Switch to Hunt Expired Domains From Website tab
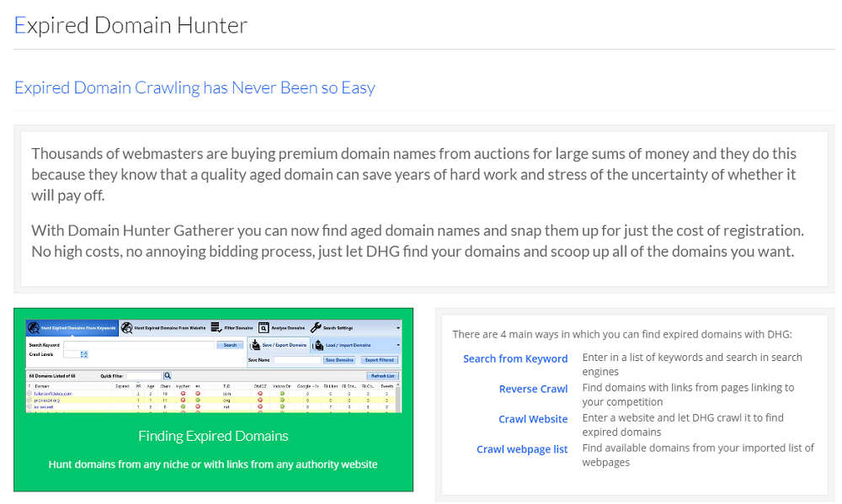 pos(167,326)
